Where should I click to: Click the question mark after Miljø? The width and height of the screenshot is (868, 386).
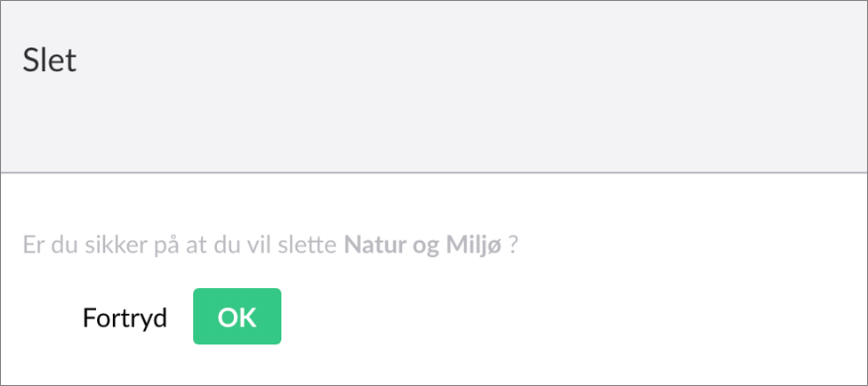pos(513,245)
